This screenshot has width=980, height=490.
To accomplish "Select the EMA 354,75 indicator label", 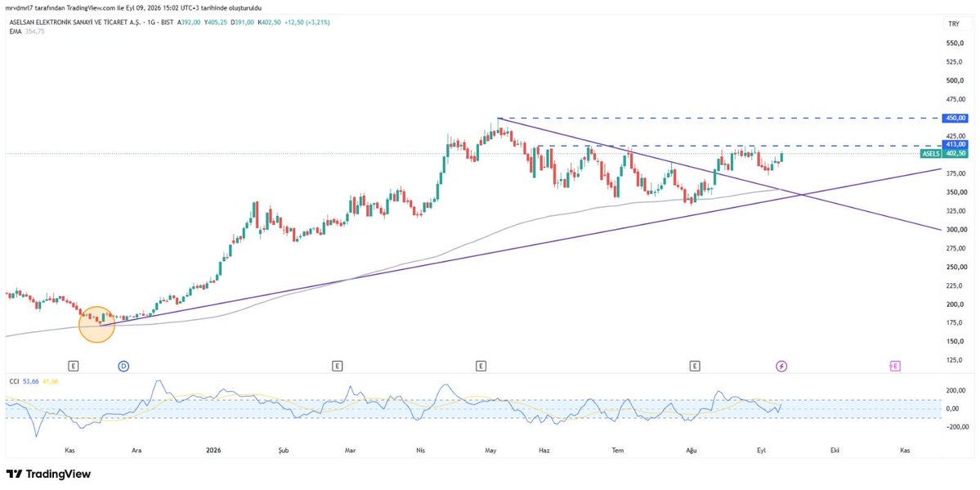I will (27, 31).
